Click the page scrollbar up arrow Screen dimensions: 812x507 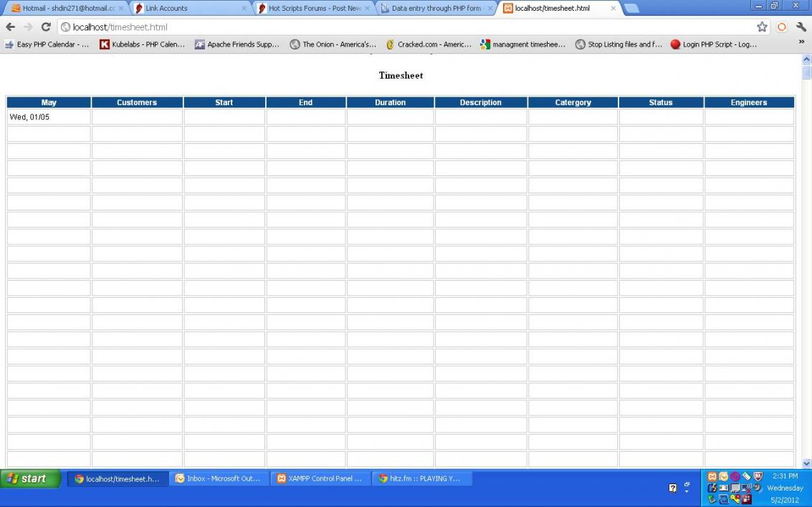806,59
